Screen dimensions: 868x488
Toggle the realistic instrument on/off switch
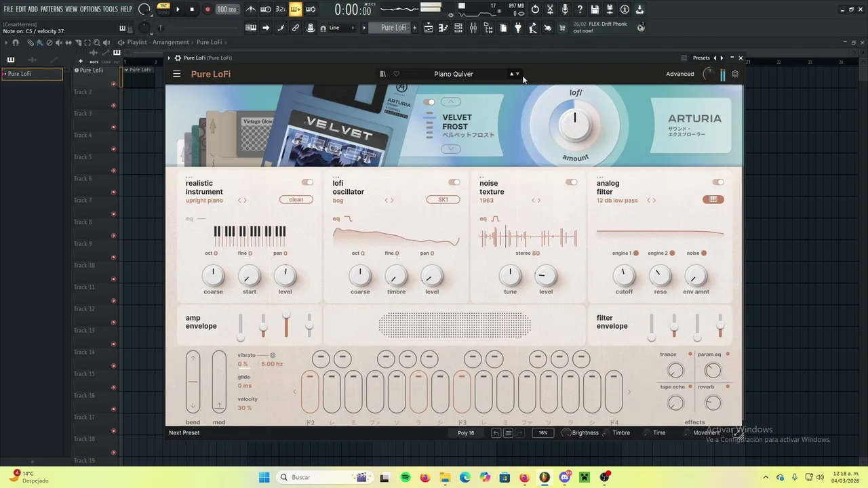pos(307,182)
